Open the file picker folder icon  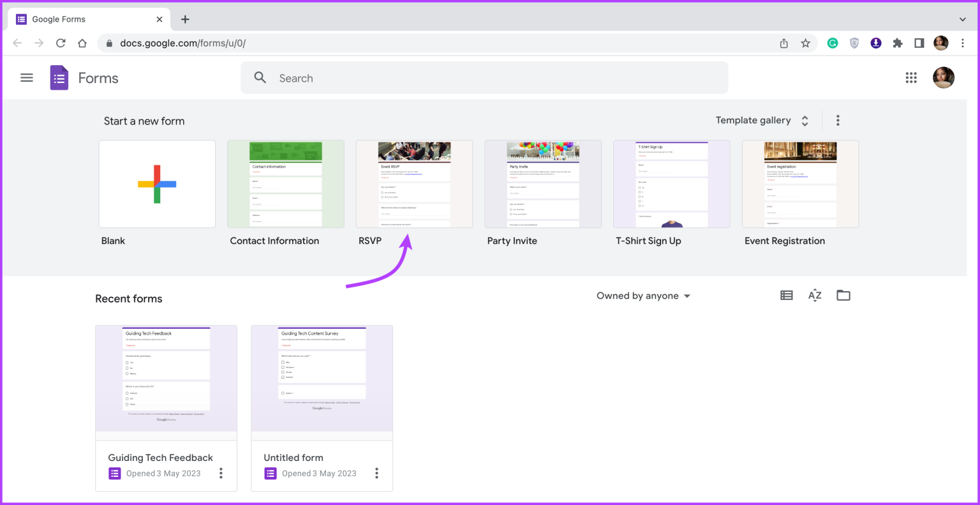843,295
